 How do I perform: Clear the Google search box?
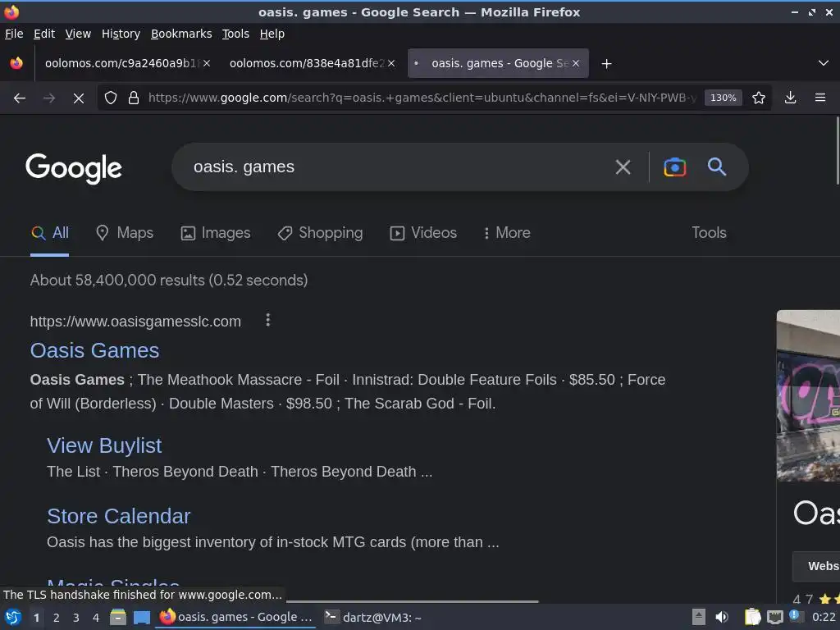(x=623, y=167)
